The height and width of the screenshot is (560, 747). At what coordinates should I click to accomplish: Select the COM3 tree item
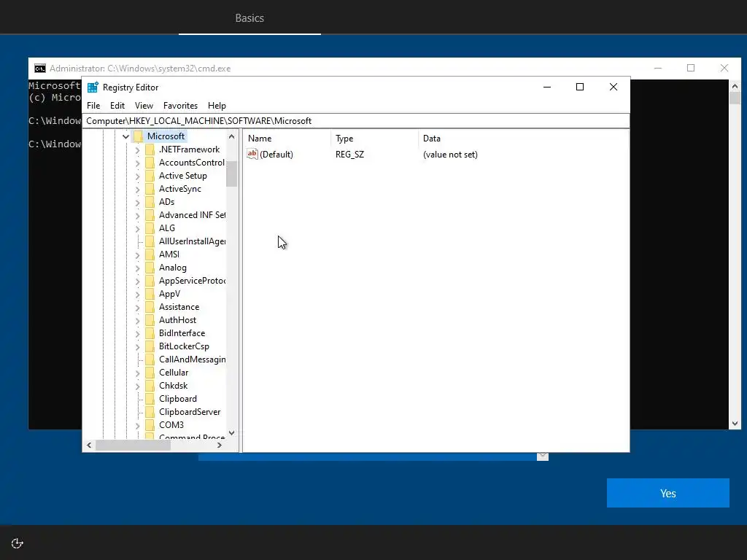(171, 425)
